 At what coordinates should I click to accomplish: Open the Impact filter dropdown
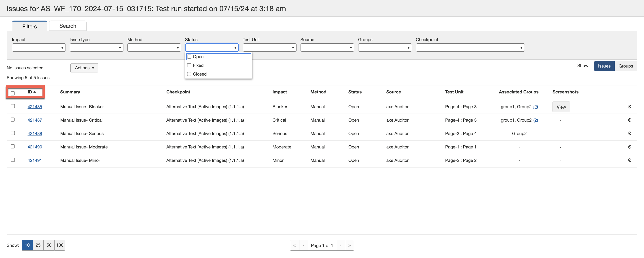tap(38, 47)
